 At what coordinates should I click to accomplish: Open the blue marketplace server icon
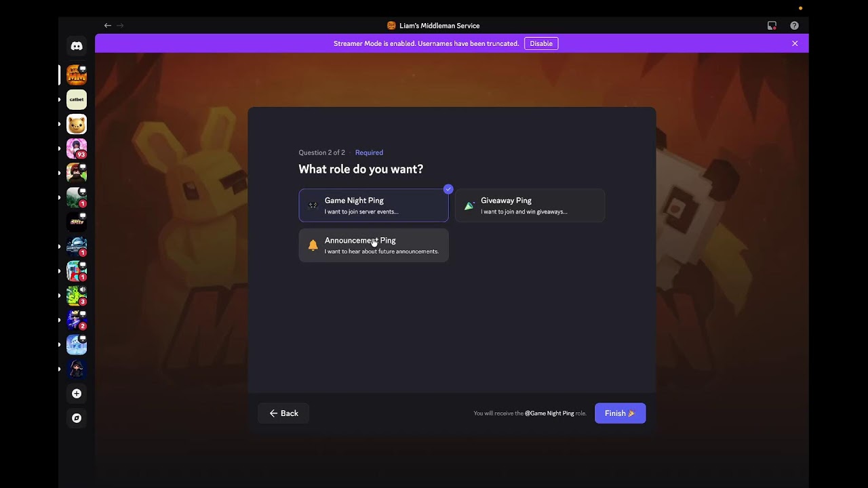[77, 246]
